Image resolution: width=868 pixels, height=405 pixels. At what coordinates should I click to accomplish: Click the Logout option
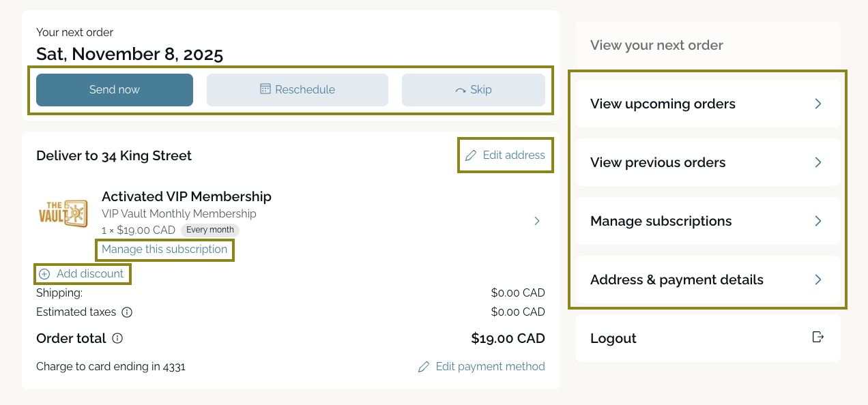pyautogui.click(x=613, y=338)
